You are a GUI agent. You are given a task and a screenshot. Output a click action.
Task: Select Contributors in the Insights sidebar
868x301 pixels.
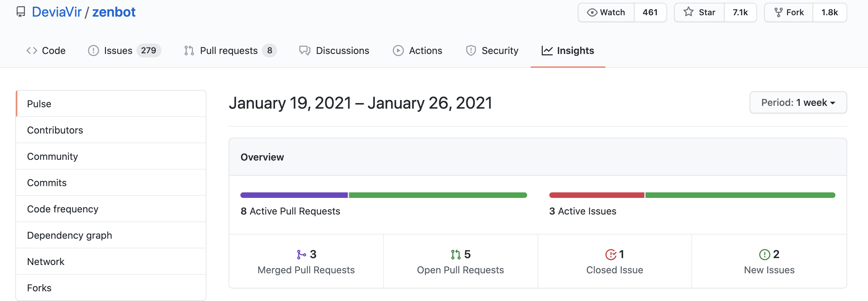click(55, 130)
